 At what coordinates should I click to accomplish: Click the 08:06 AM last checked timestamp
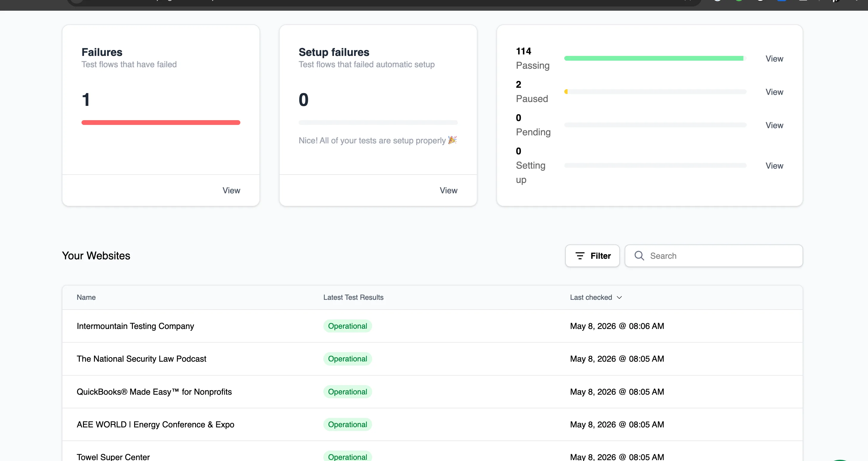pyautogui.click(x=617, y=326)
